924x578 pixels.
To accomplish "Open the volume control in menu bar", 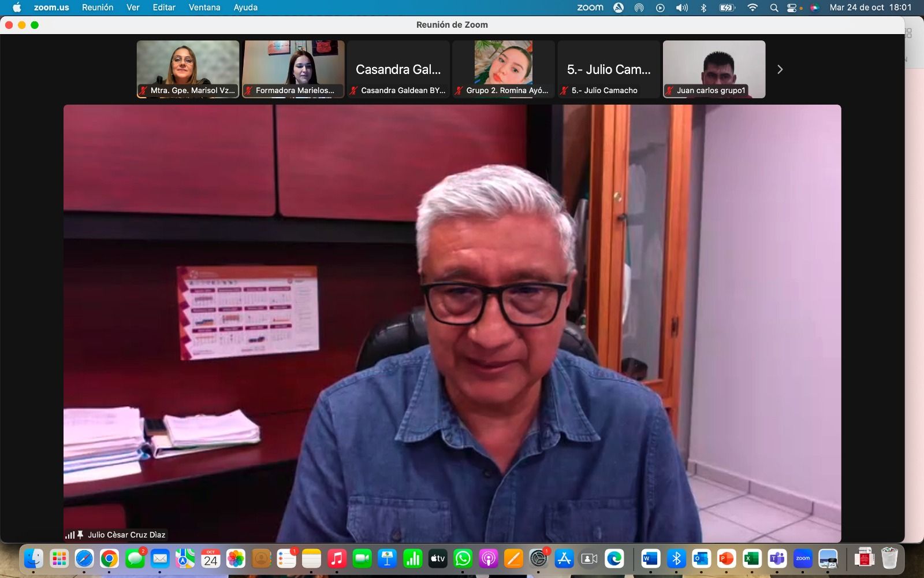I will [x=681, y=8].
